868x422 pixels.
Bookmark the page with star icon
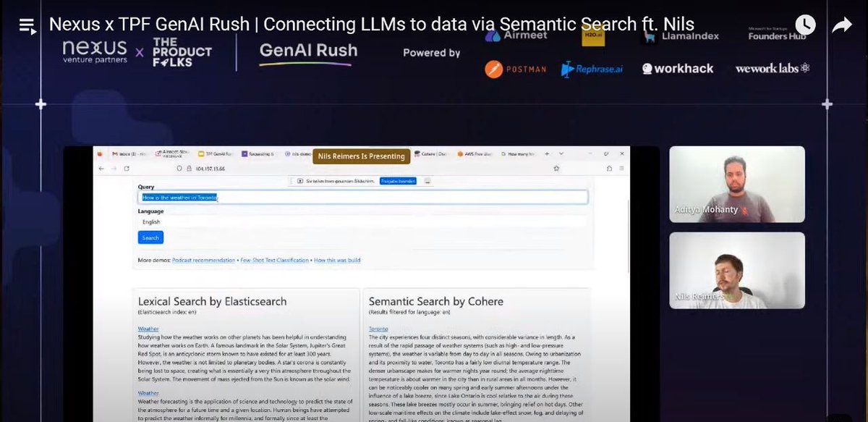[556, 168]
